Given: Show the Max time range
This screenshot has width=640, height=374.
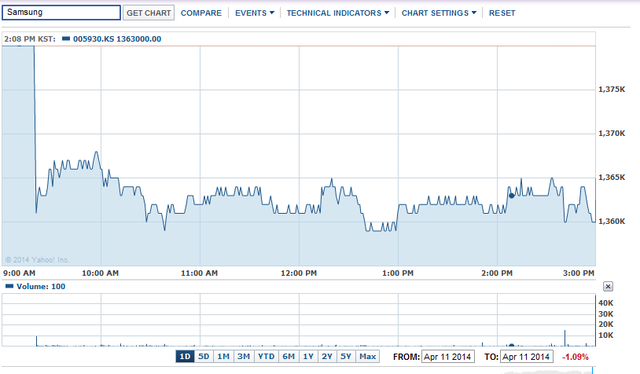Looking at the screenshot, I should click(x=367, y=356).
